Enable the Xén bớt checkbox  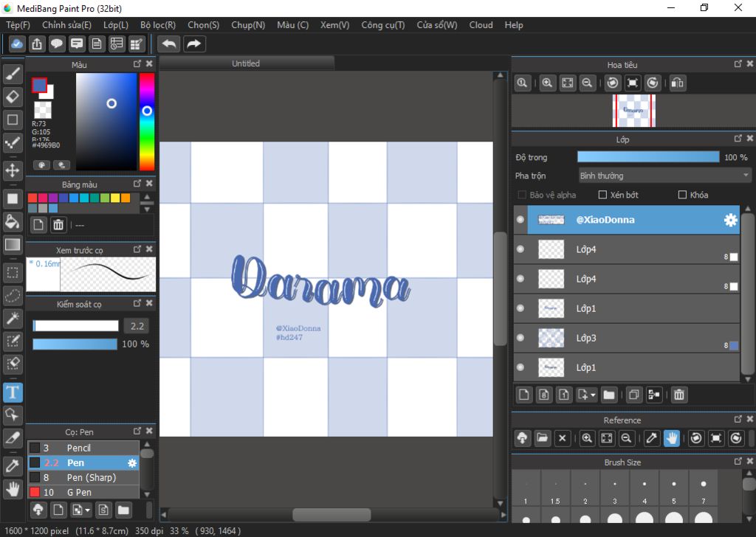[602, 195]
